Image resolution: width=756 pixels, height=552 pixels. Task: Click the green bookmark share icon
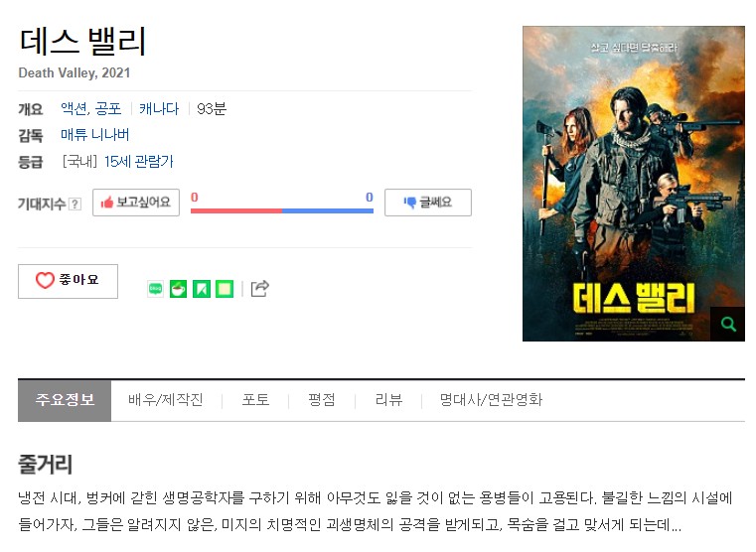pos(202,289)
